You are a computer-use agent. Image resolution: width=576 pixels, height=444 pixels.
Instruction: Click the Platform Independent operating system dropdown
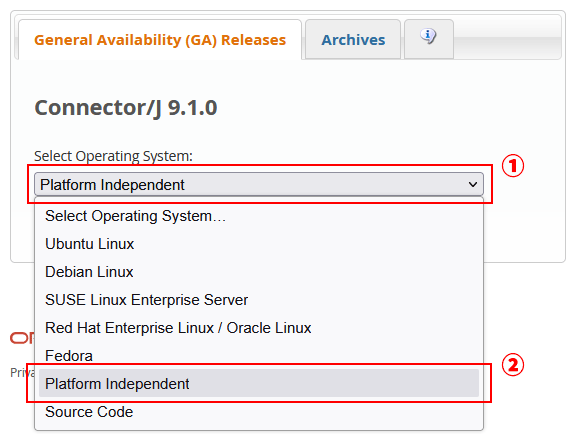pyautogui.click(x=259, y=184)
